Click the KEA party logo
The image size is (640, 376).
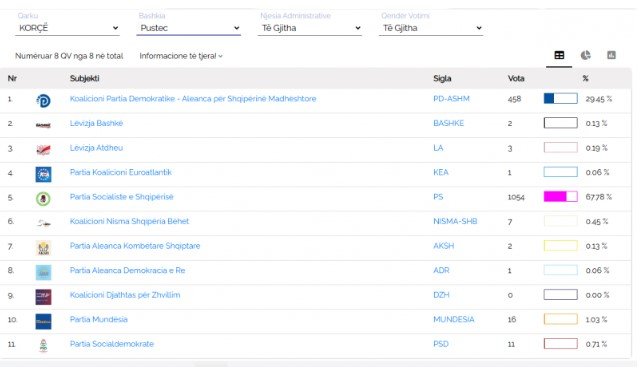click(x=43, y=174)
